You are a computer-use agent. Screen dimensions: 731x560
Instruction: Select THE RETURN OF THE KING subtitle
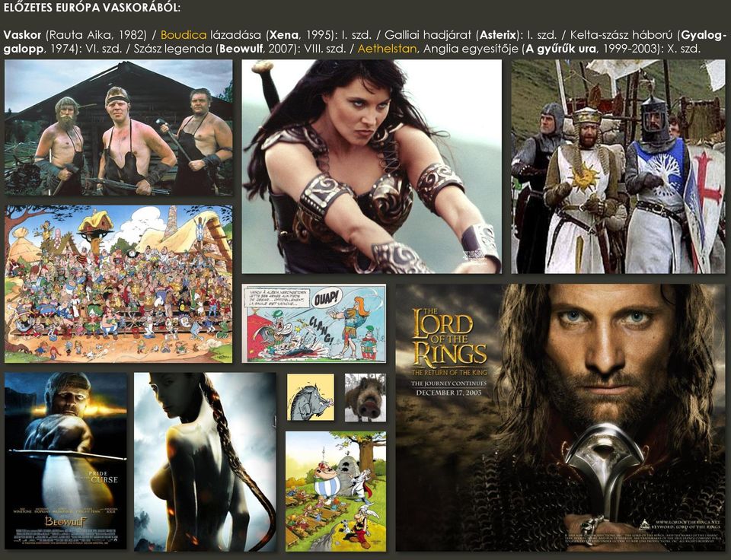coord(449,372)
